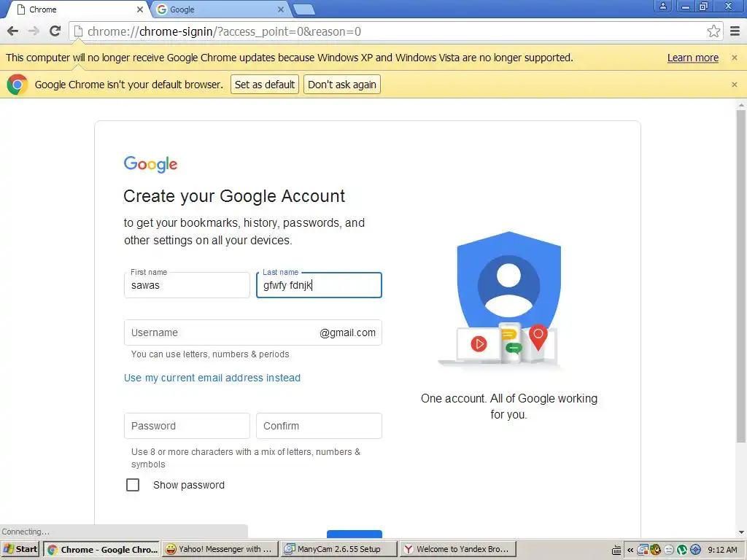
Task: Click the vertical scrollbar thumb
Action: click(x=741, y=276)
